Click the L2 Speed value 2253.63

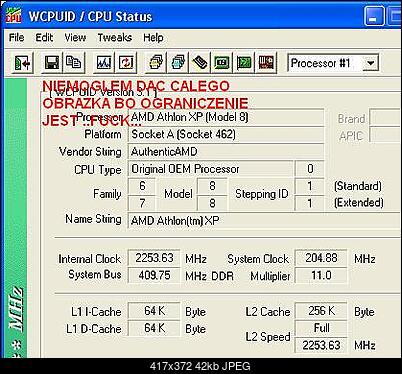(321, 345)
